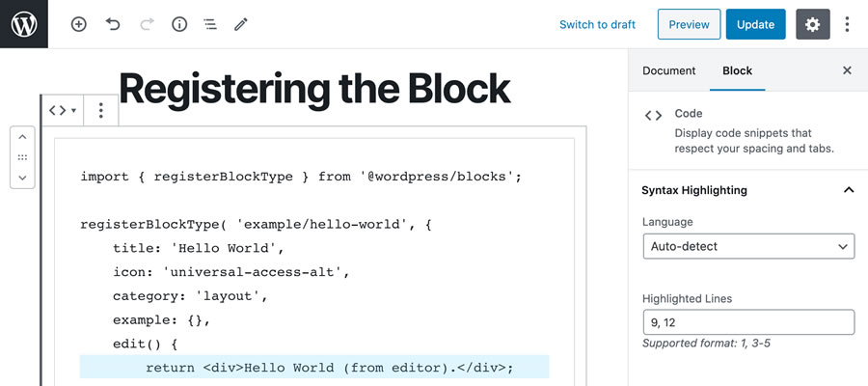This screenshot has width=868, height=386.
Task: Switch to the Document tab
Action: (668, 70)
